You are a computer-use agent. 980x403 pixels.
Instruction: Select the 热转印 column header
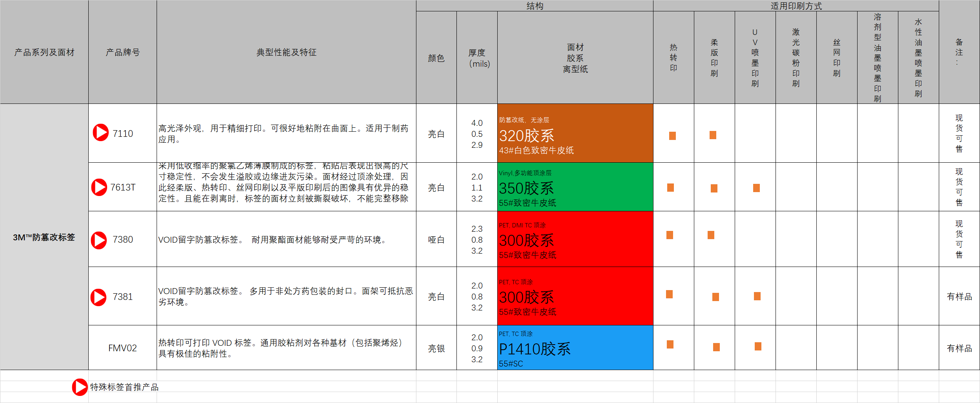[673, 58]
